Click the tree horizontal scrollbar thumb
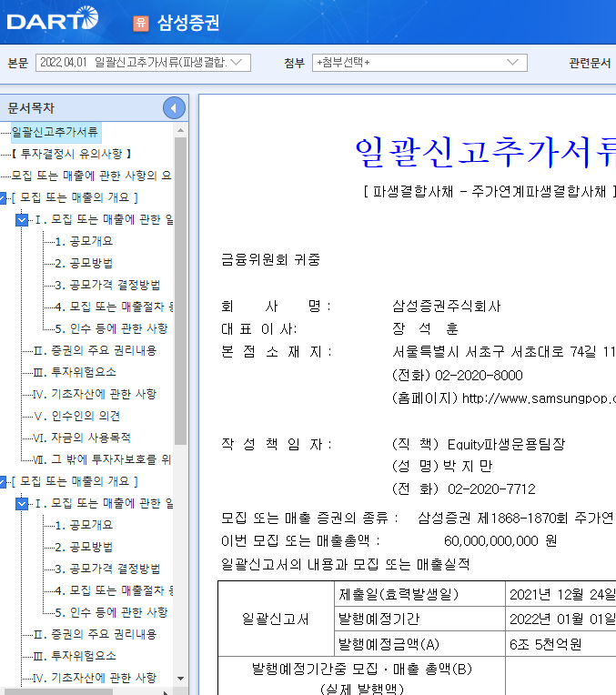The image size is (616, 695). pyautogui.click(x=59, y=692)
